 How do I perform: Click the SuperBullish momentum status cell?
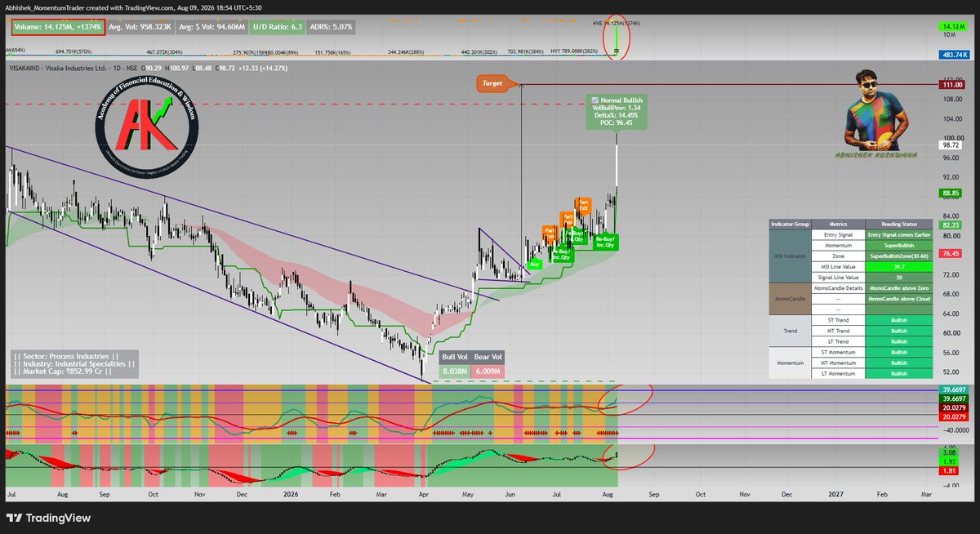tap(899, 245)
